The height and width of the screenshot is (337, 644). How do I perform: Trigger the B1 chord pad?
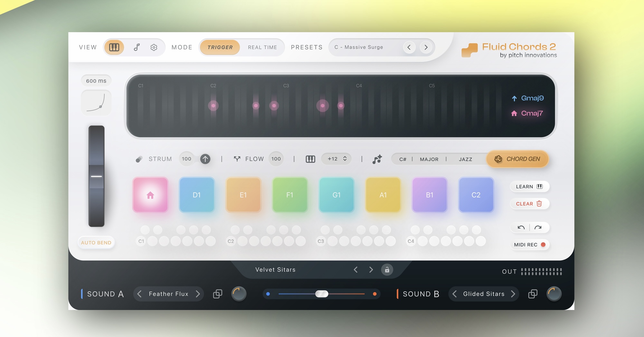[430, 195]
